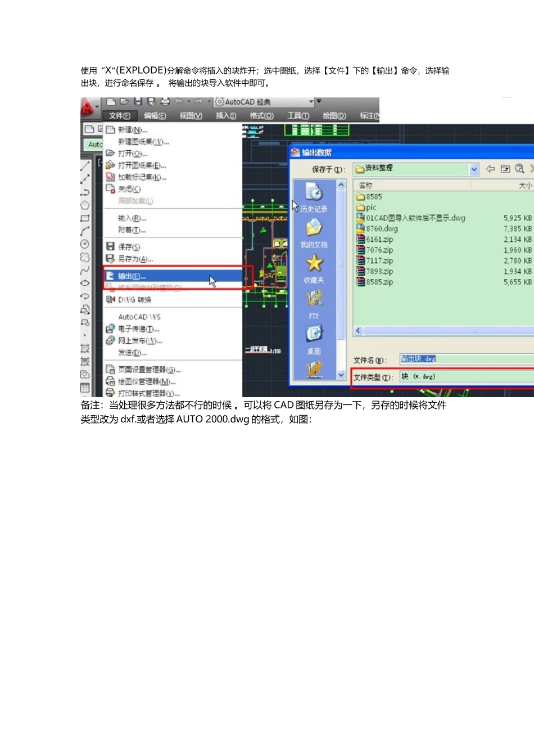Open the 绘图(D) menu
The height and width of the screenshot is (756, 534).
click(x=334, y=116)
